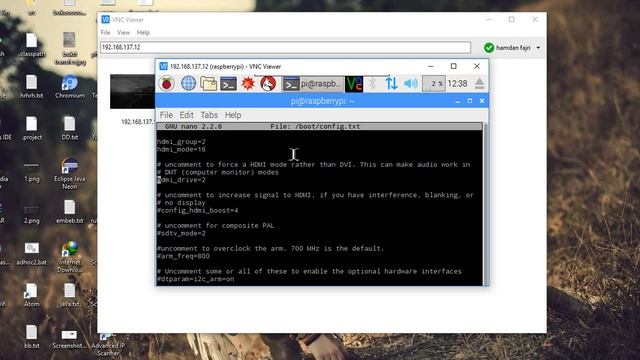Screen dimensions: 640x360
Task: Select the Internet Download desktop shortcut
Action: tap(70, 257)
